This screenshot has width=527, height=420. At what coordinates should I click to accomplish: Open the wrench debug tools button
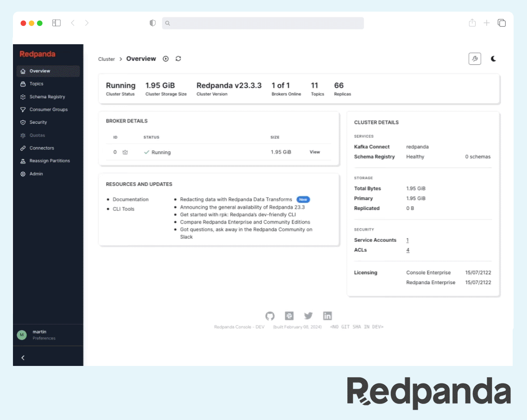[475, 59]
